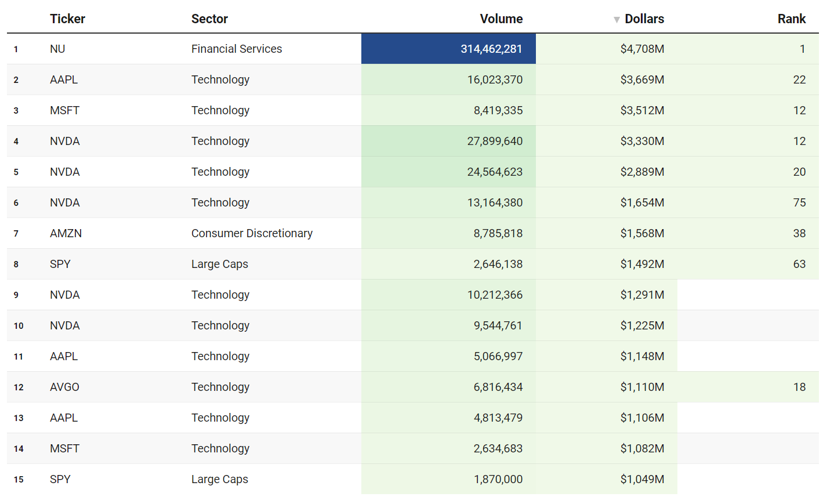Click rank 18
Image resolution: width=823 pixels, height=504 pixels.
[x=799, y=387]
